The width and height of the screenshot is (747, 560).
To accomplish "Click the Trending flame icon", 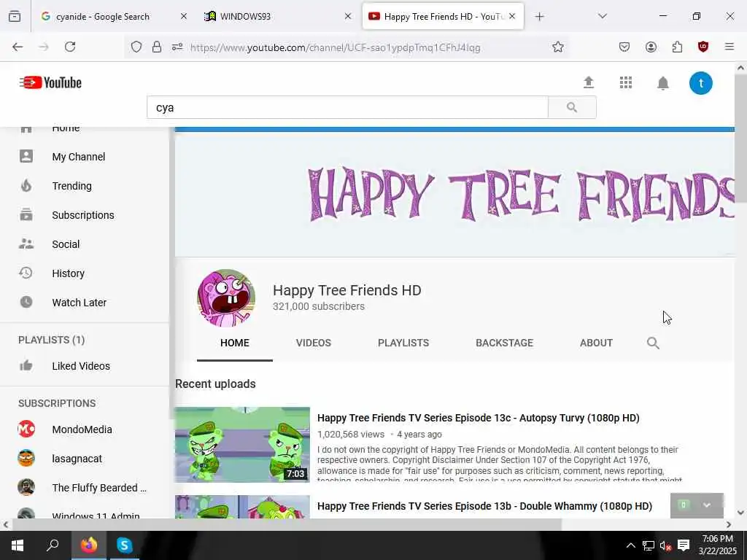I will (26, 185).
